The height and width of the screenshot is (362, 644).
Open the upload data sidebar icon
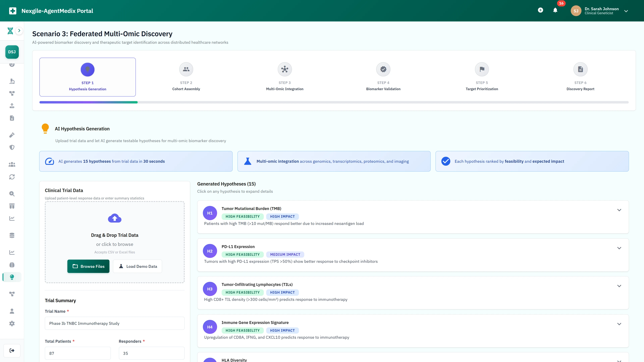point(12,106)
